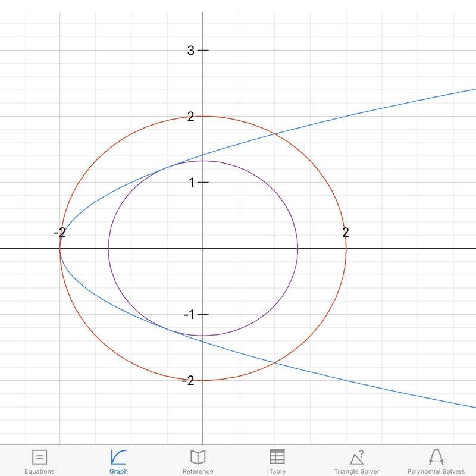Tap the axis label 3 on y-axis
476x476 pixels.
coord(190,51)
